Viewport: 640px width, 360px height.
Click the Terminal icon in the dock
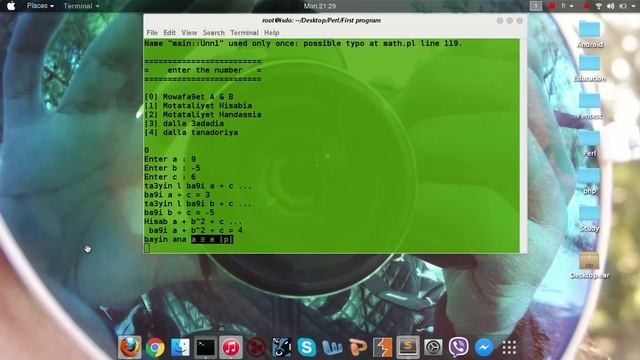click(x=205, y=348)
